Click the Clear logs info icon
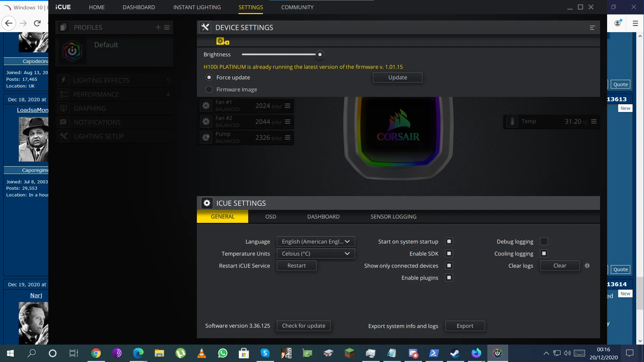Screen dimensions: 644x362 [587, 265]
